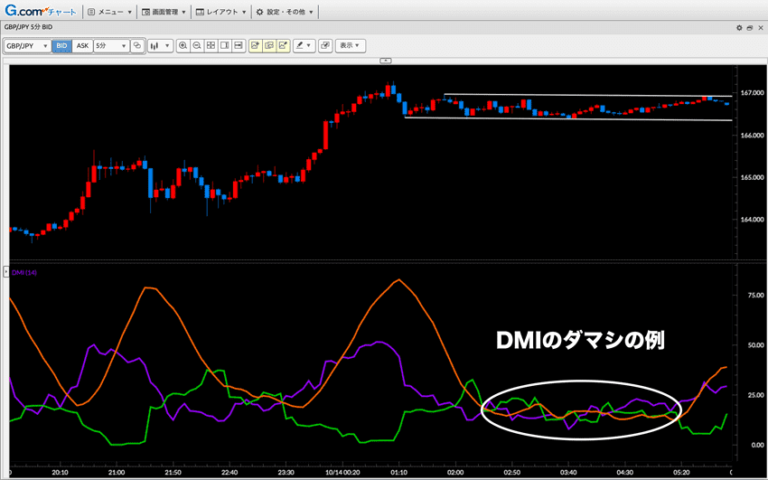Click the first yellow note icon
The width and height of the screenshot is (768, 480).
[255, 46]
